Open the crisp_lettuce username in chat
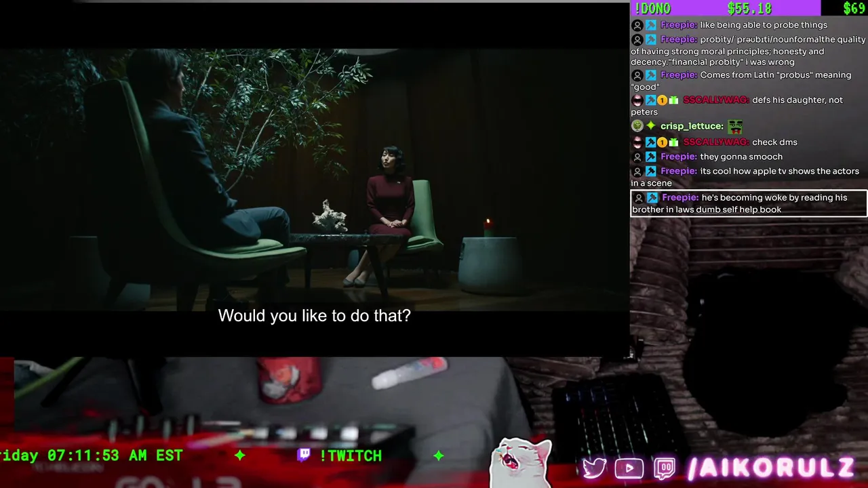The height and width of the screenshot is (488, 868). tap(692, 126)
